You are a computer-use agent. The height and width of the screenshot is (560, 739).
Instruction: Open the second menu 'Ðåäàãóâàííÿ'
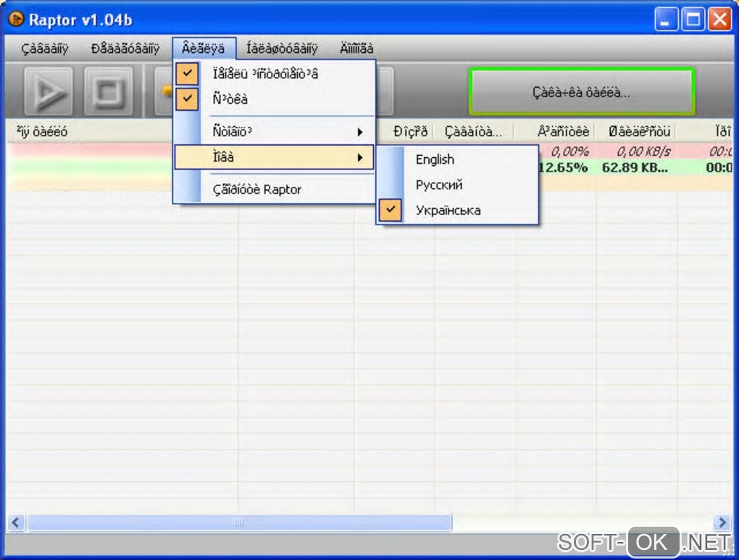tap(125, 48)
